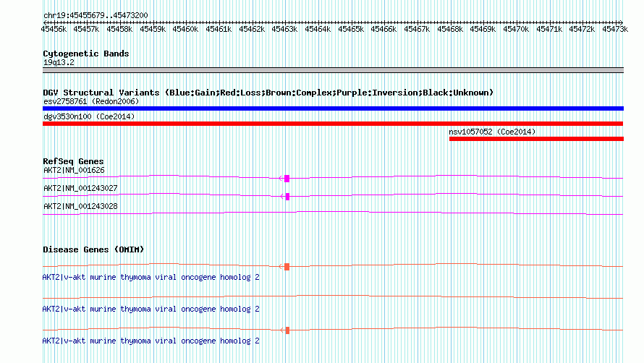Click the Disease Genes (OMIM) track title
The image size is (644, 363).
coord(93,249)
